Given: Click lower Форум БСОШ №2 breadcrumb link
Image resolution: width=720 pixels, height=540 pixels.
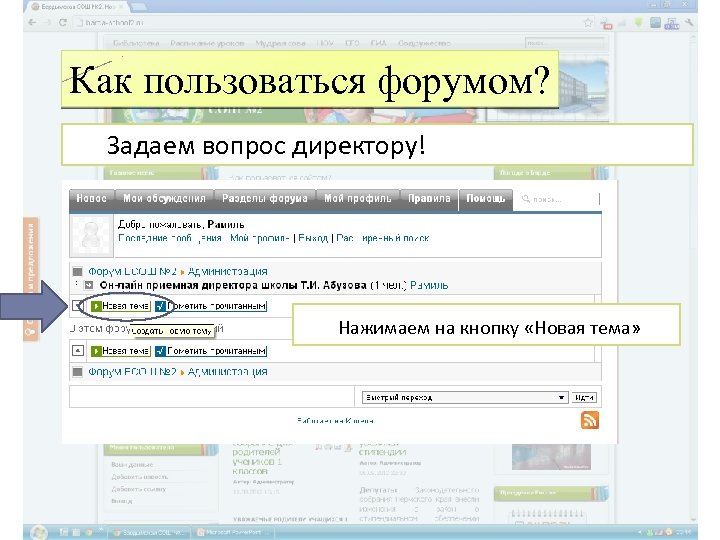Looking at the screenshot, I should (x=132, y=371).
